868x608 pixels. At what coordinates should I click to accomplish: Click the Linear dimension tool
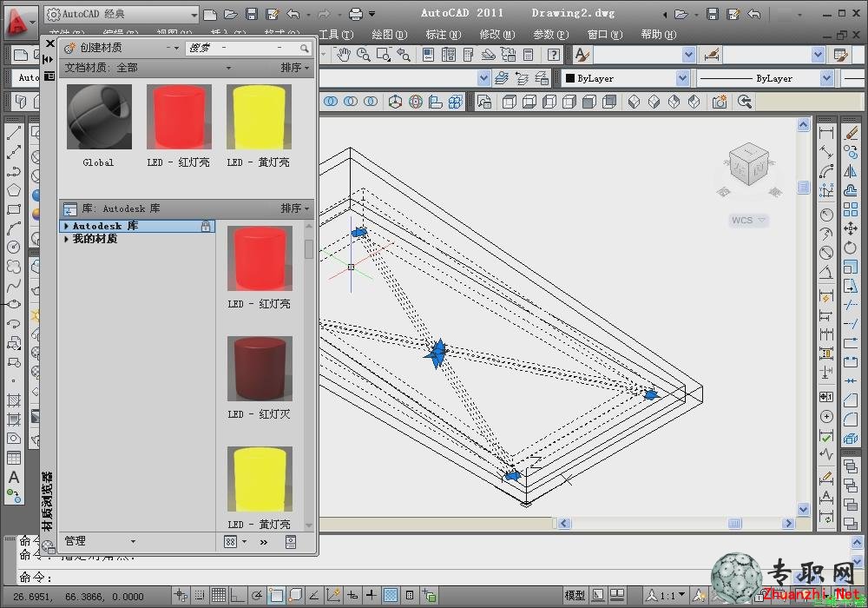click(826, 133)
